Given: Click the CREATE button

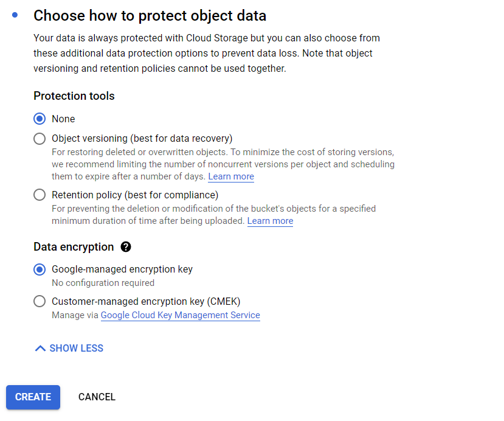Looking at the screenshot, I should pos(33,397).
